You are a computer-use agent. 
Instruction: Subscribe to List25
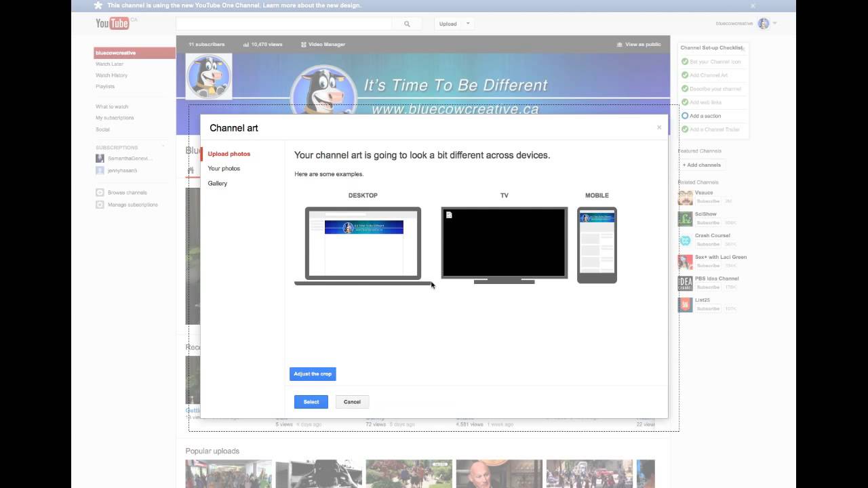pyautogui.click(x=708, y=308)
